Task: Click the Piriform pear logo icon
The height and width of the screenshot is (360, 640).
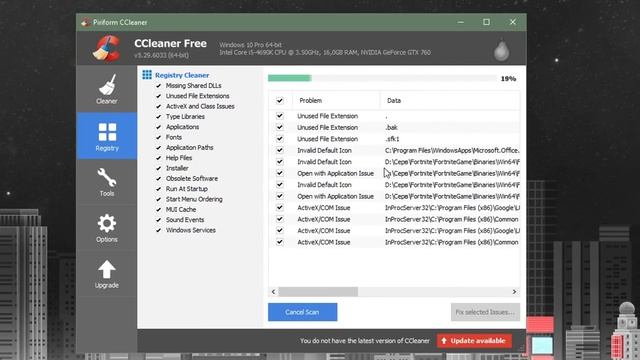Action: (x=501, y=51)
